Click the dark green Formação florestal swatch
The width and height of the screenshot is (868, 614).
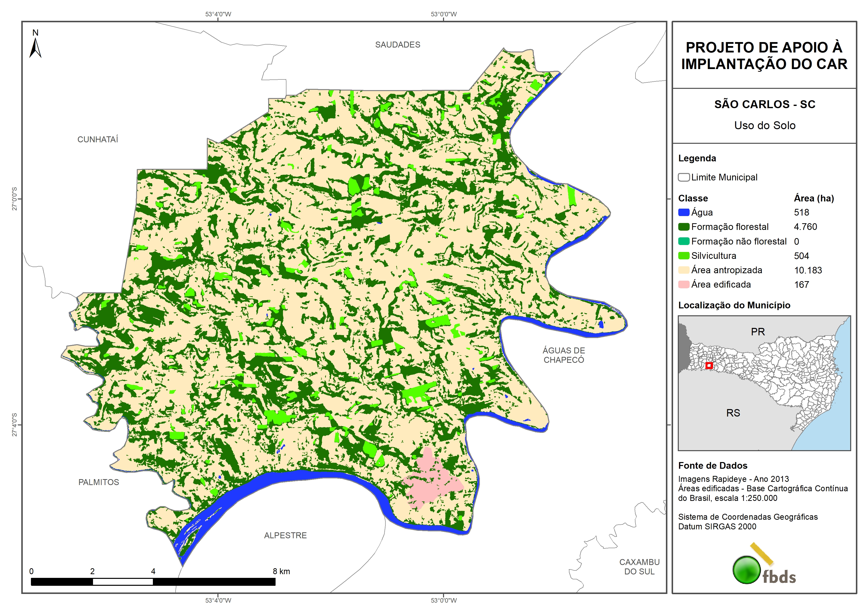pos(683,227)
